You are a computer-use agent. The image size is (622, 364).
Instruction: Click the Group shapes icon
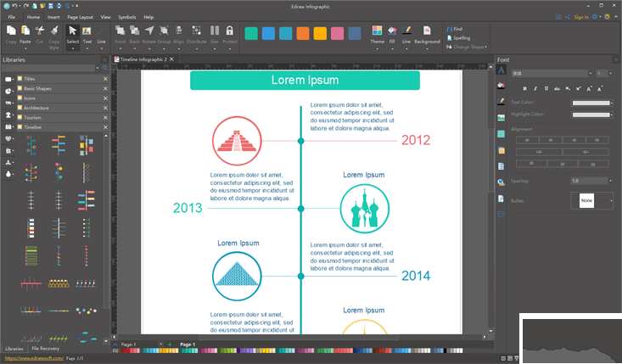point(164,31)
